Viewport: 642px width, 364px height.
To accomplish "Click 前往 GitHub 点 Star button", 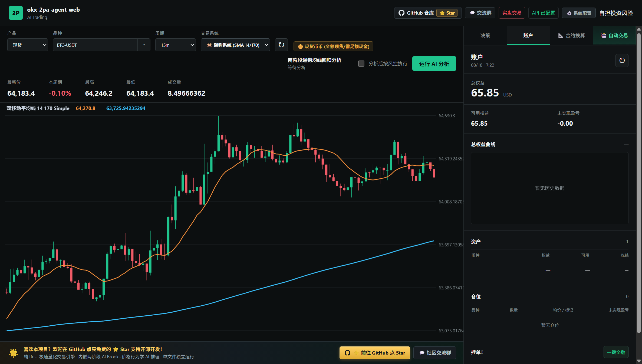I will (x=375, y=353).
